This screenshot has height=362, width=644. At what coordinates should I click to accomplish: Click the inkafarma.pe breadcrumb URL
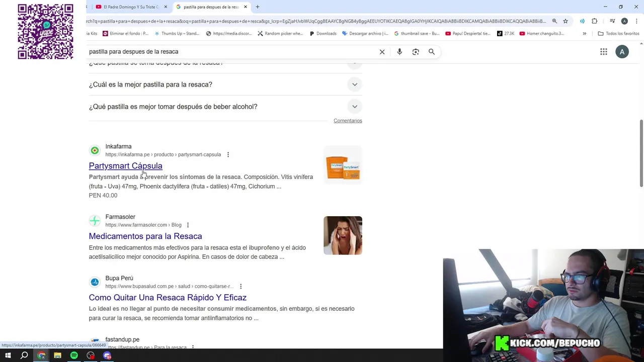[163, 155]
